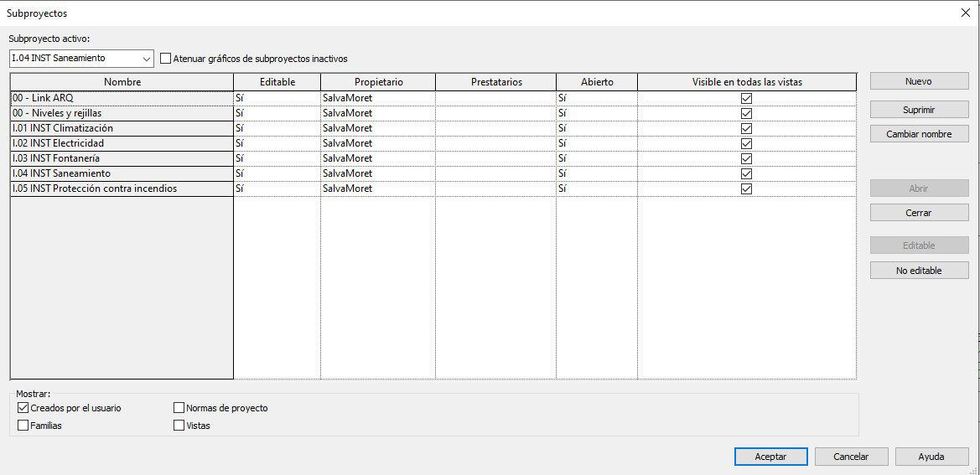Close the Subproyectos dialog window
The image size is (980, 475).
(964, 13)
